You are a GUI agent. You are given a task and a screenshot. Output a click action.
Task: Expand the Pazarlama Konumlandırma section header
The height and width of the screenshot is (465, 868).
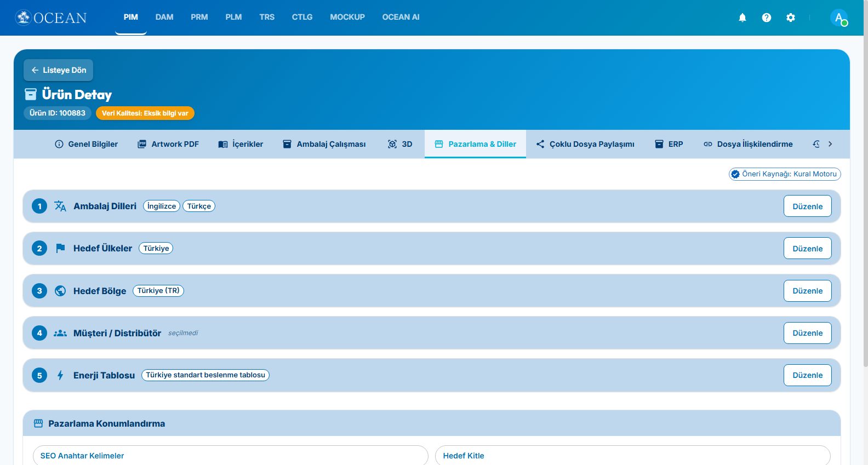(432, 423)
